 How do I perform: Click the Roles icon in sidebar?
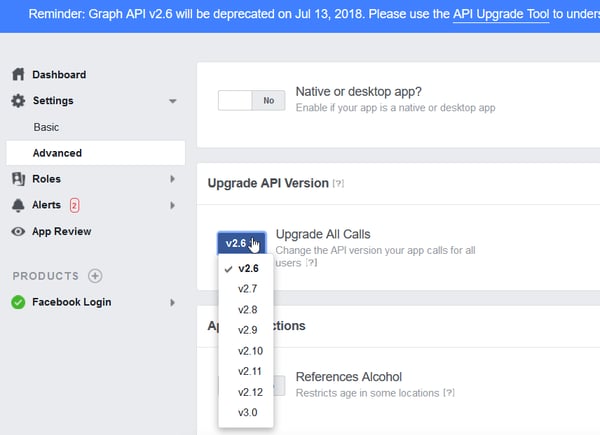18,179
